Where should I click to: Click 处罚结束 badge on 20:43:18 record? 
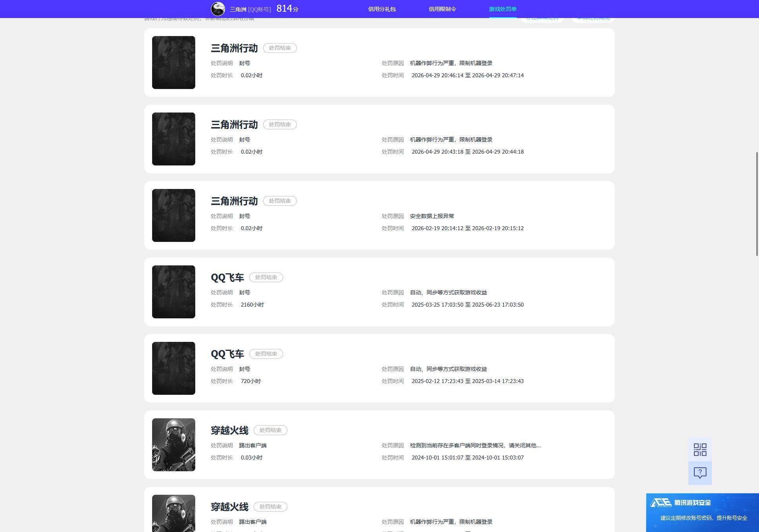280,124
